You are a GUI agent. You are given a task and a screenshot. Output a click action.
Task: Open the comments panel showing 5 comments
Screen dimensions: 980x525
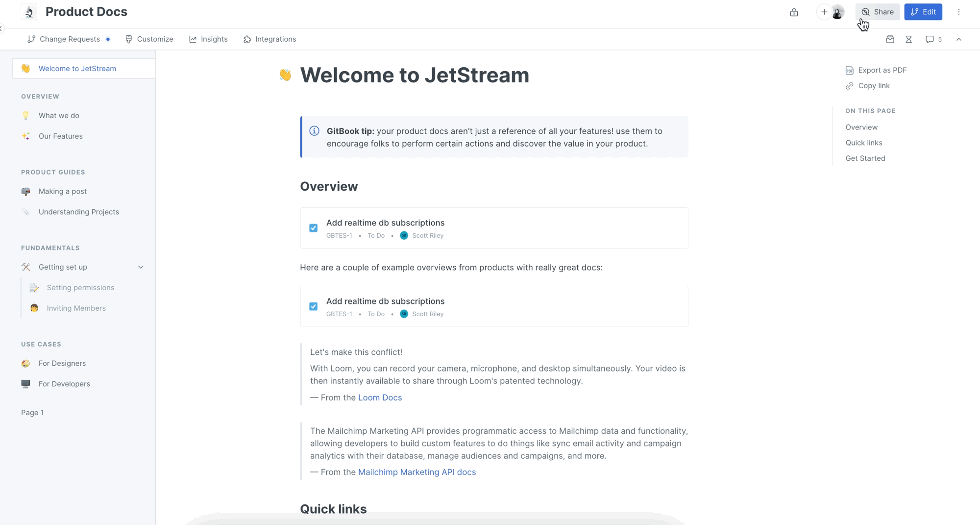tap(933, 39)
